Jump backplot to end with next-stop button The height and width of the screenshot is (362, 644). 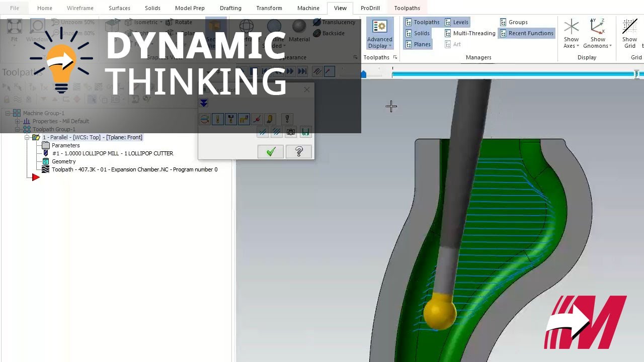click(302, 71)
